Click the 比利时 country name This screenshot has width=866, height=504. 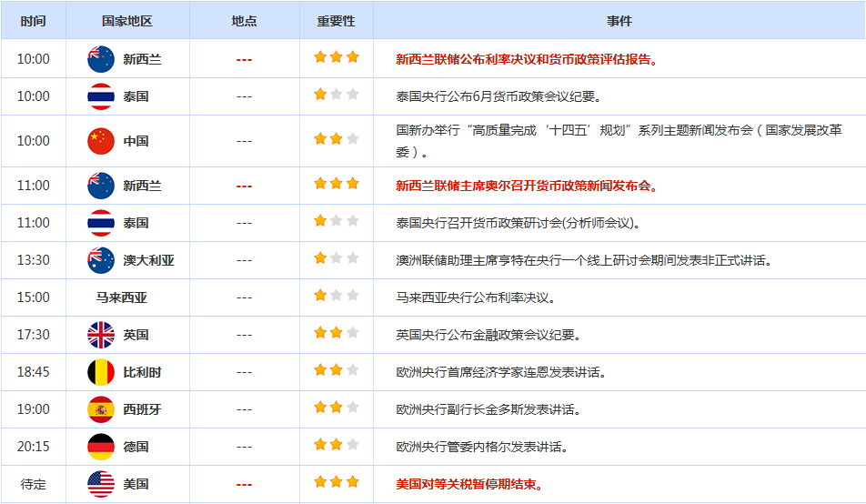point(142,372)
